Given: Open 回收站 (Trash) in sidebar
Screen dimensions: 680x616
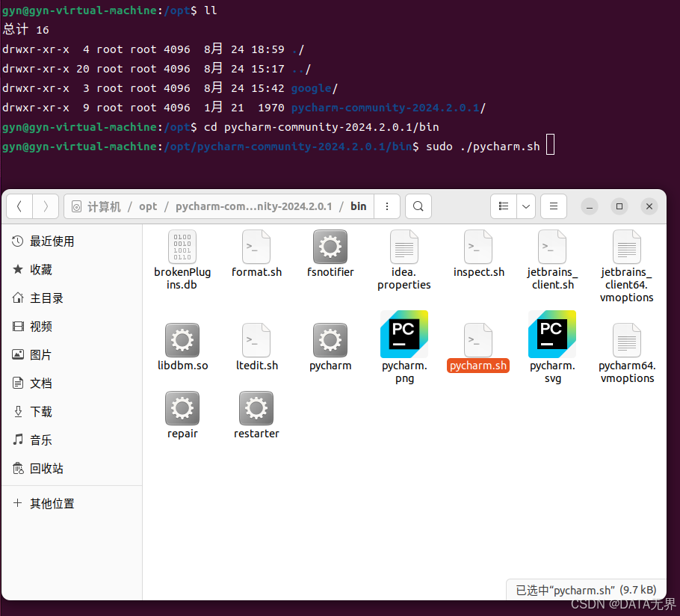Looking at the screenshot, I should (72, 469).
